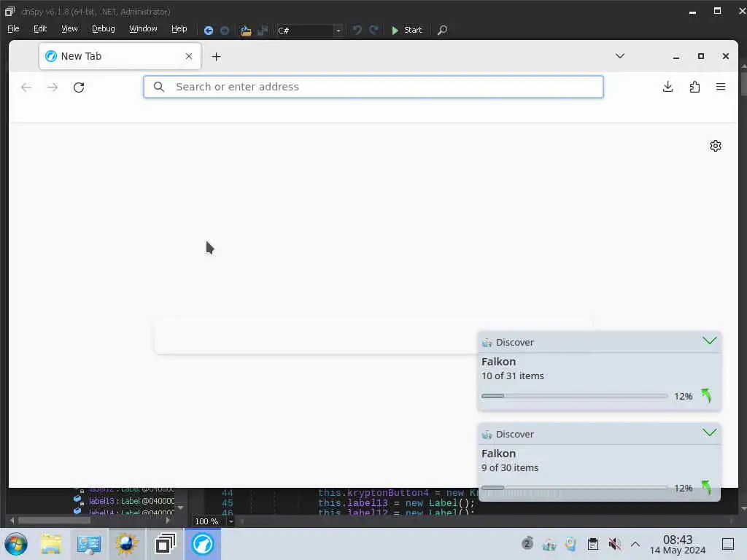Click dnSpy tree horizontal scrollbar
The width and height of the screenshot is (747, 560).
coord(53,521)
